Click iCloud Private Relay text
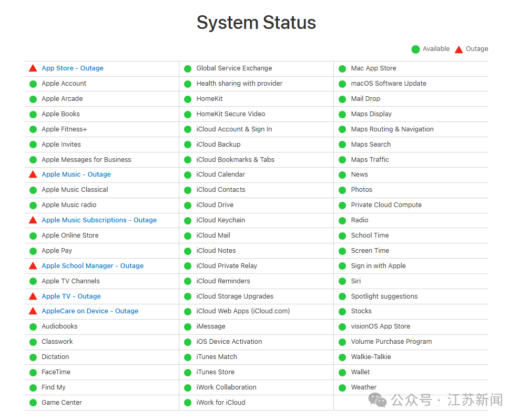519x420 pixels. (227, 266)
